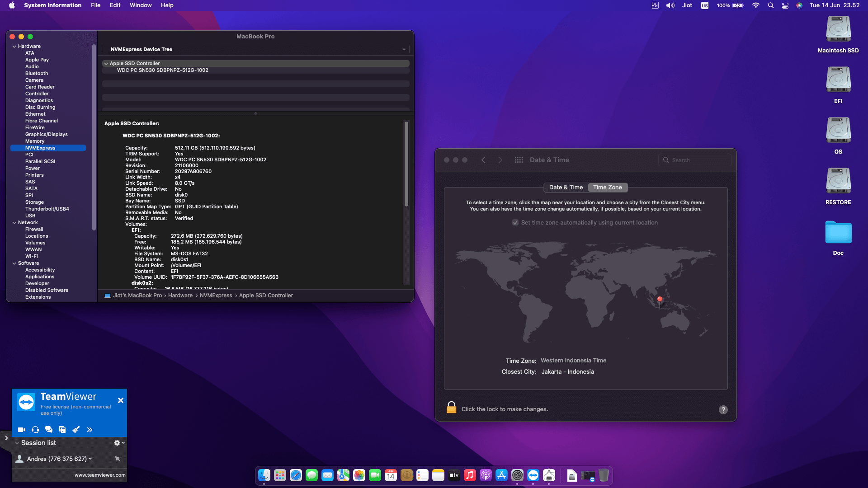The height and width of the screenshot is (488, 868).
Task: Select the Doc folder on desktop
Action: 838,233
